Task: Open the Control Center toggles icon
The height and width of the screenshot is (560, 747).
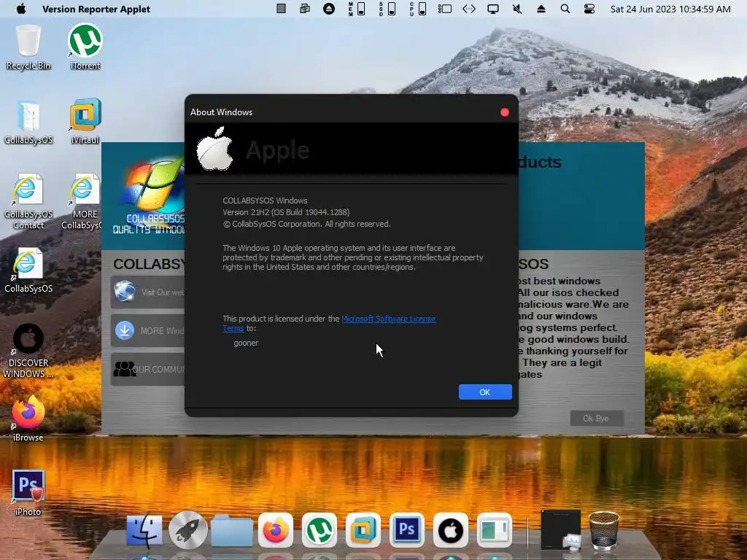Action: (589, 9)
